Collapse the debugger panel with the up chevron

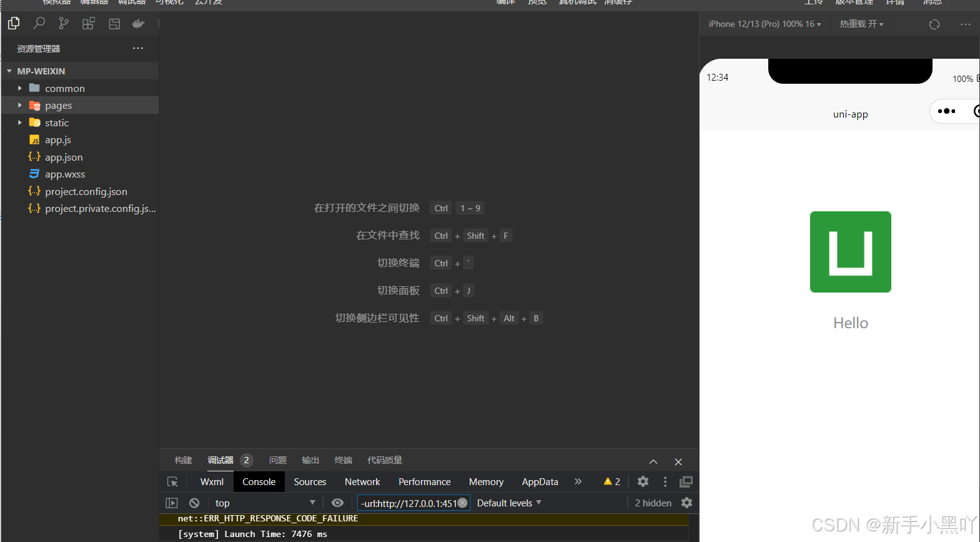(x=653, y=461)
